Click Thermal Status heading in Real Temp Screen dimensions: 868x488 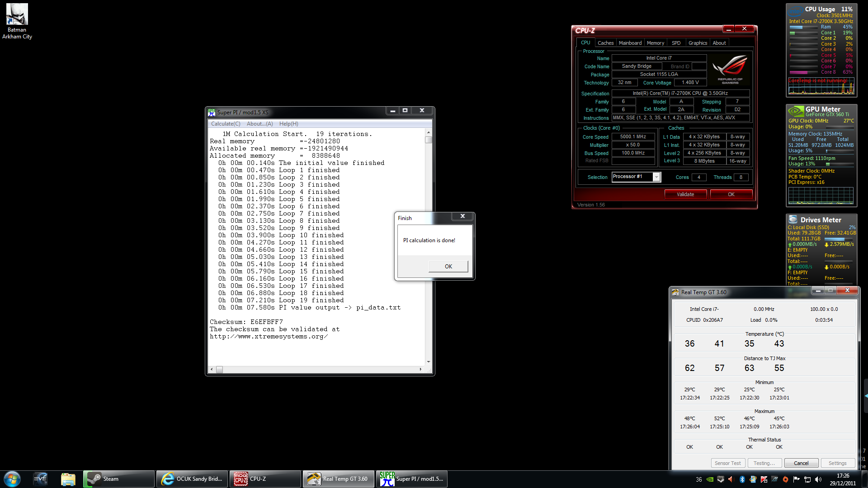[x=764, y=440]
